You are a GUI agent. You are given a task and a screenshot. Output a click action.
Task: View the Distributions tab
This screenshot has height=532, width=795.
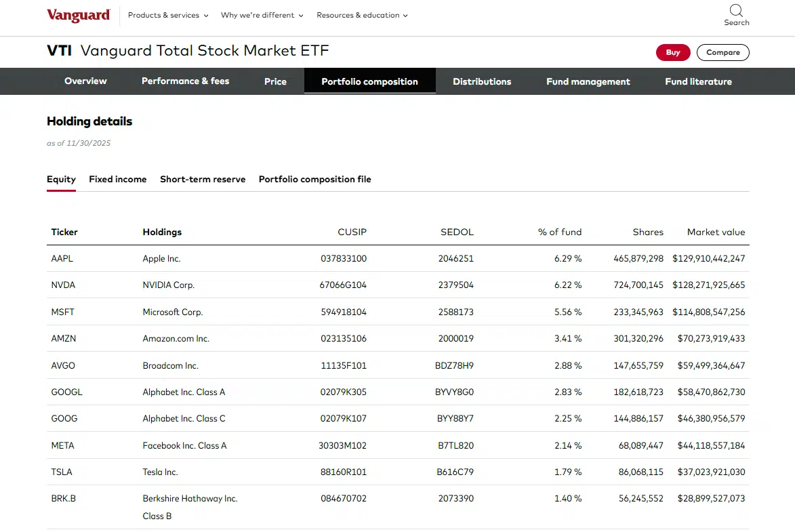click(482, 81)
